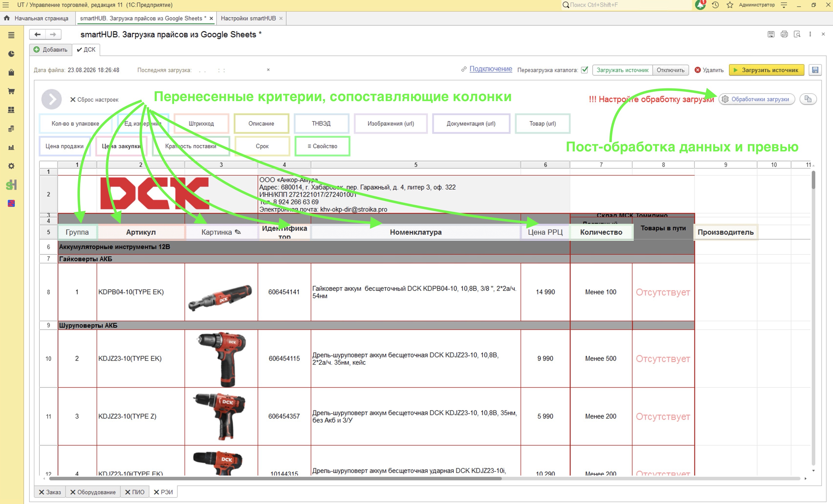This screenshot has height=504, width=833.
Task: Open the red-blue icon section in sidebar
Action: point(11,203)
